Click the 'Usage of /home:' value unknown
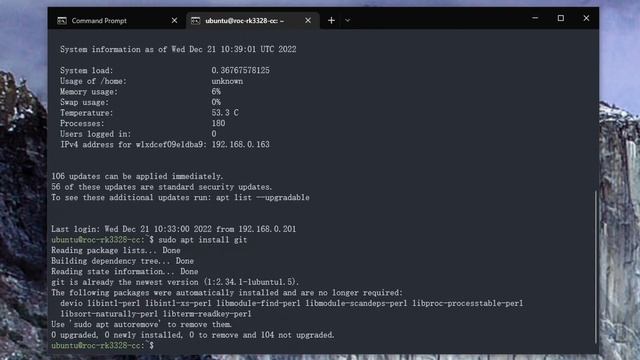Viewport: 640px width, 360px height. click(227, 81)
